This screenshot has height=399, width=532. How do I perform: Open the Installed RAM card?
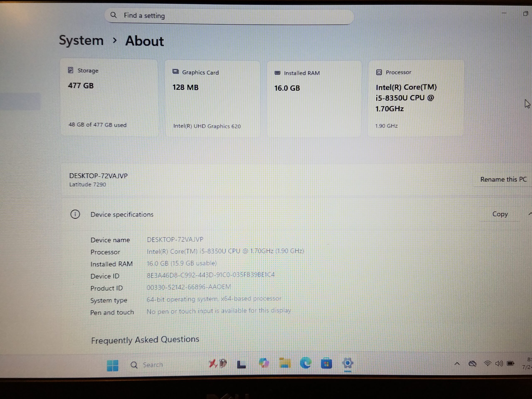pyautogui.click(x=314, y=99)
